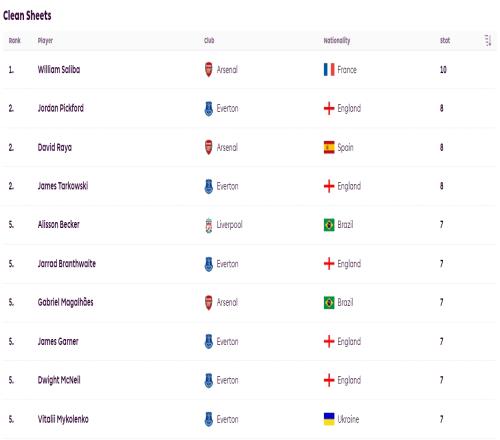500x440 pixels.
Task: Click Everton crest in Jordan Pickford row
Action: click(209, 109)
